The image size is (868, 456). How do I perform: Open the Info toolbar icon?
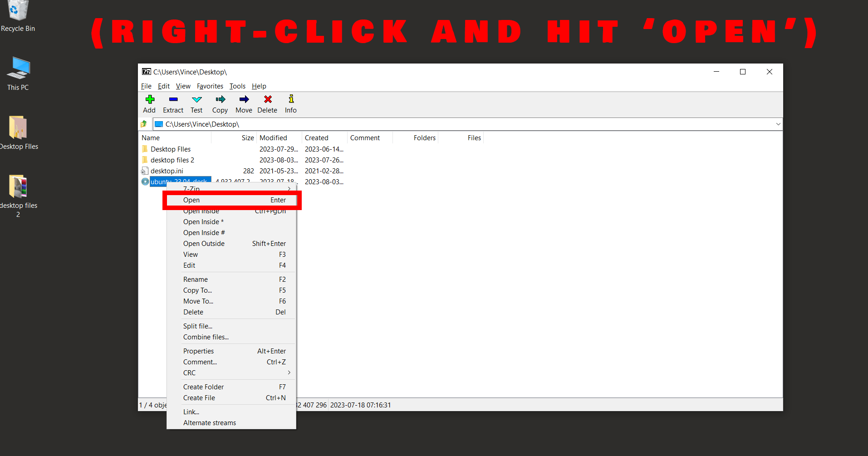click(290, 103)
